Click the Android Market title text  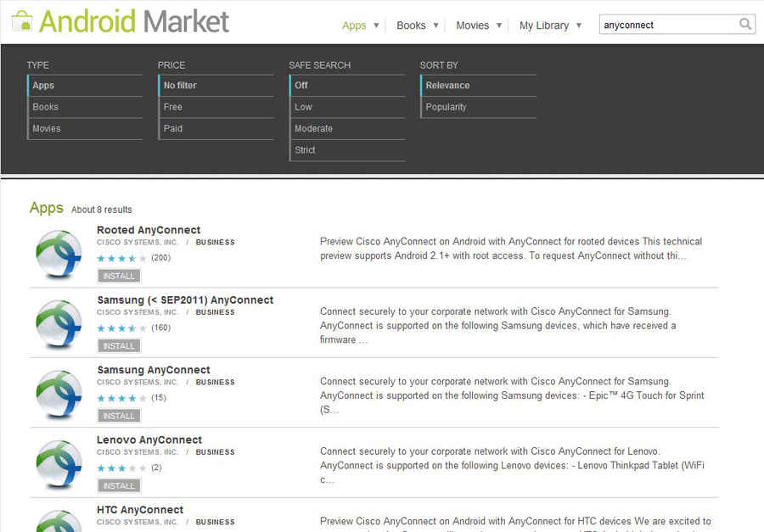pos(134,21)
